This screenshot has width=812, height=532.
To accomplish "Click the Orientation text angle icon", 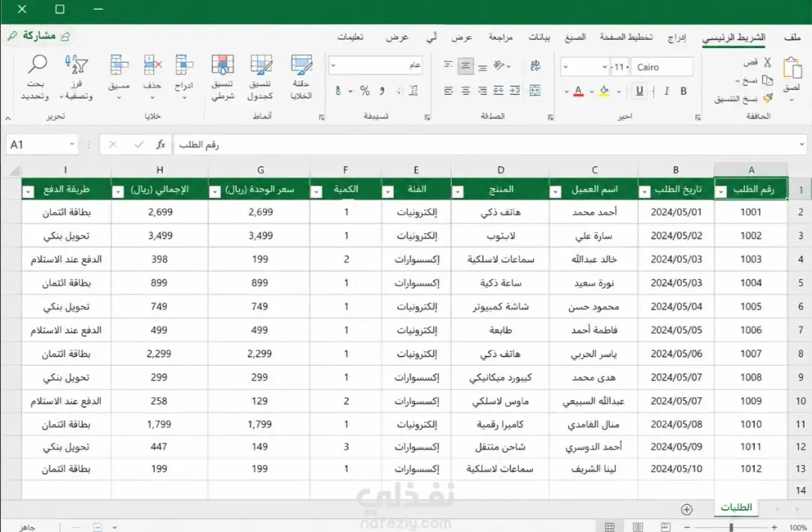I will (x=498, y=65).
